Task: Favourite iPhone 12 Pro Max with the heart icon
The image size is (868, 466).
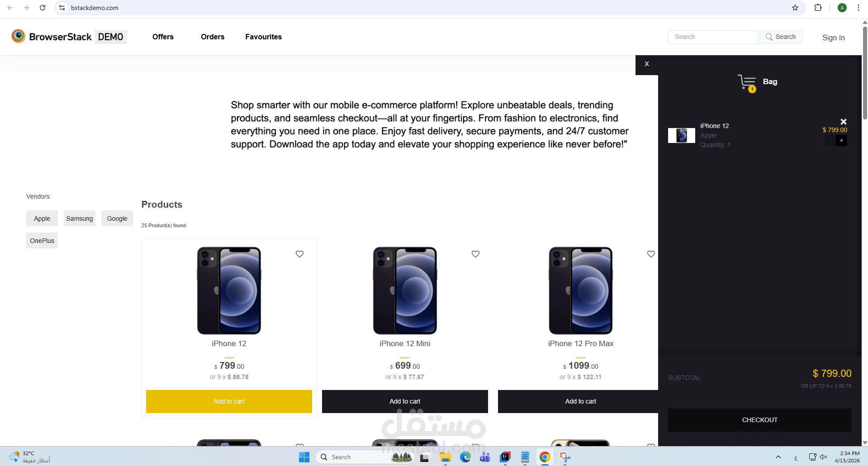Action: pos(651,254)
